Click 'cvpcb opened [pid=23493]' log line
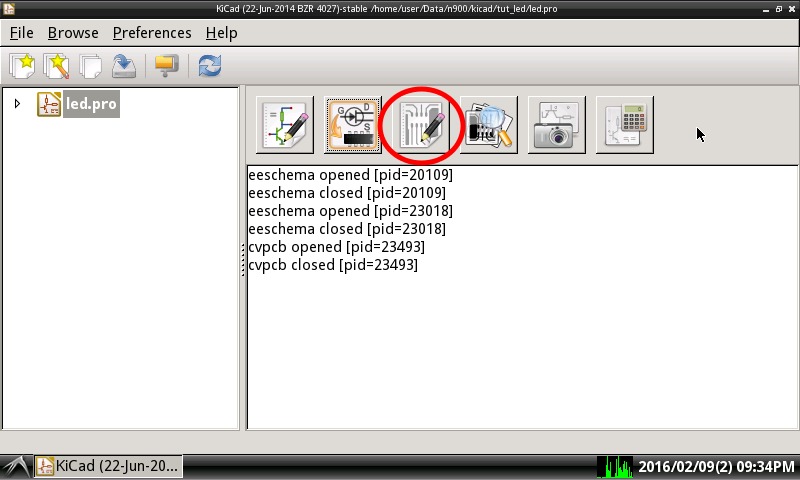Screen dimensions: 800x480 336,247
